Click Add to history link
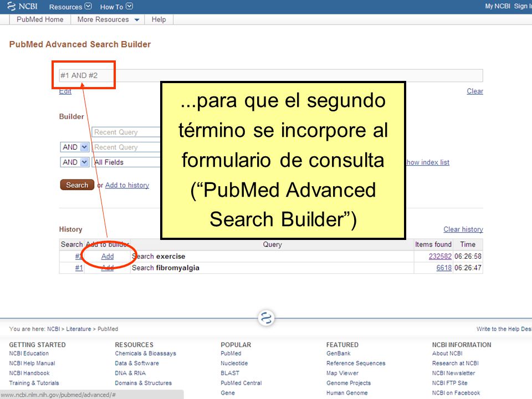This screenshot has height=399, width=532. [127, 185]
